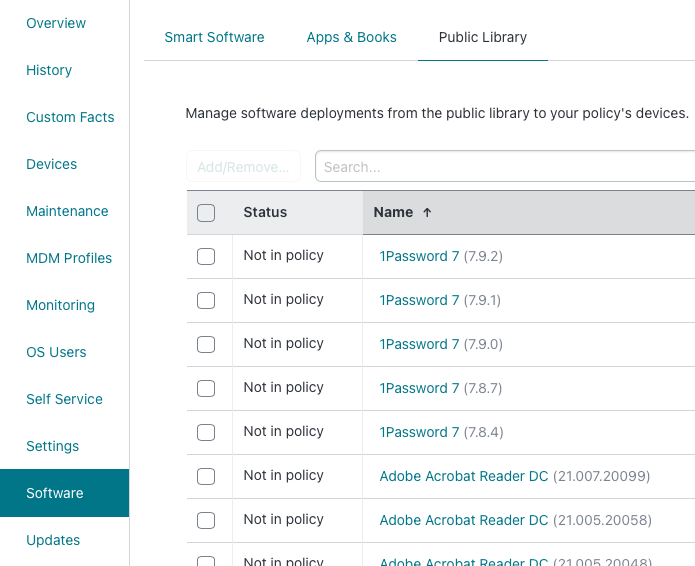Check the box for 1Password 7 (7.8.4)
This screenshot has width=695, height=566.
[206, 432]
